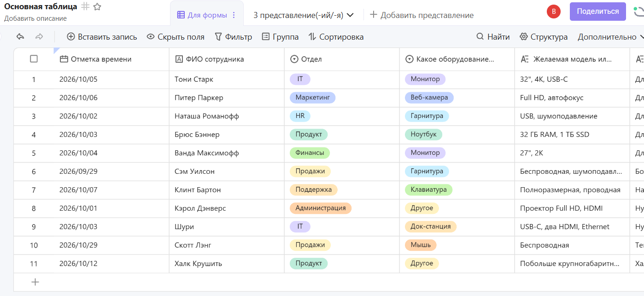The height and width of the screenshot is (296, 644).
Task: Click the Поддержка tag
Action: click(314, 189)
